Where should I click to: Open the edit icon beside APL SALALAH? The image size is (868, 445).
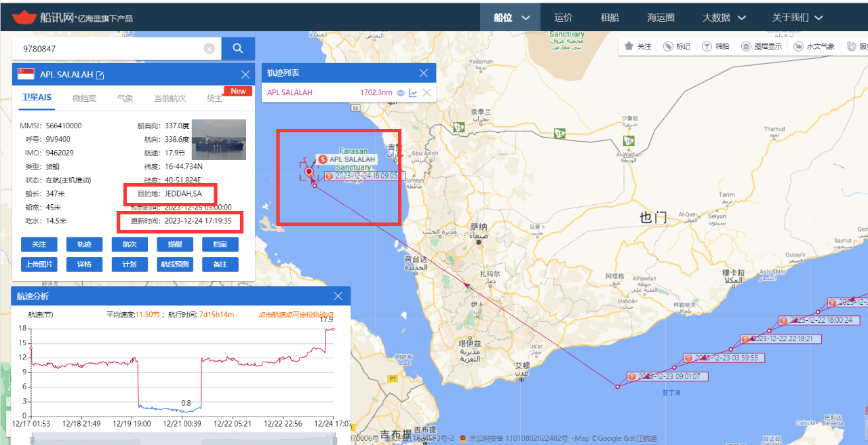100,75
